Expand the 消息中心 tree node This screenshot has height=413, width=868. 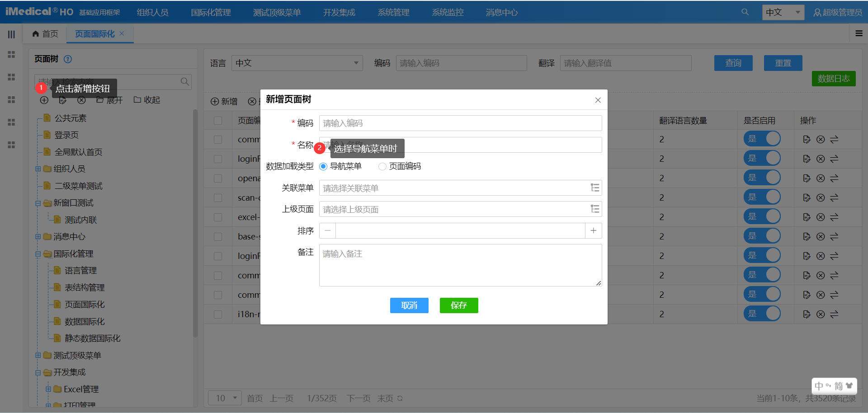click(x=38, y=237)
